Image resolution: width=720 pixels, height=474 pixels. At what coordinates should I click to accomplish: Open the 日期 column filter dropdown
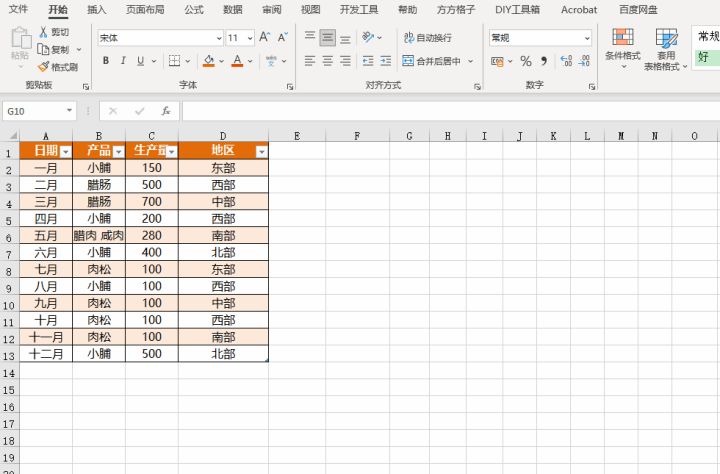coord(65,151)
